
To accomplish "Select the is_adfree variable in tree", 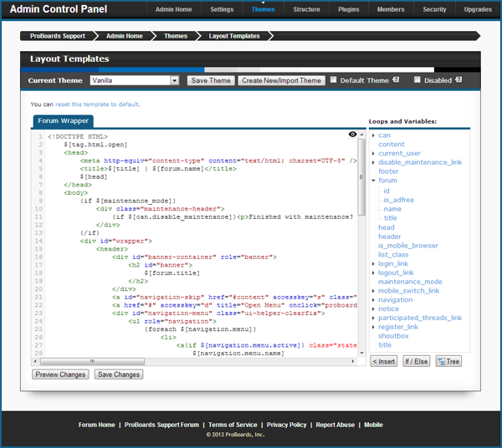I will pyautogui.click(x=398, y=200).
